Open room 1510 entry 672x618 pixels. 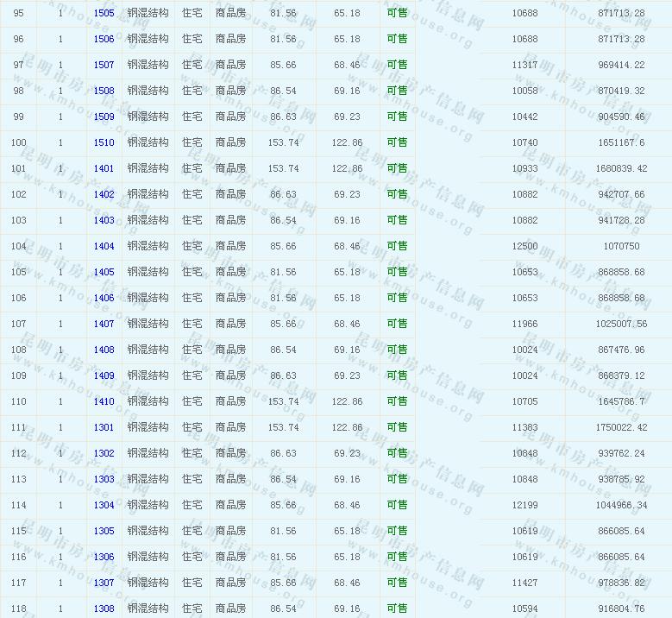(104, 142)
